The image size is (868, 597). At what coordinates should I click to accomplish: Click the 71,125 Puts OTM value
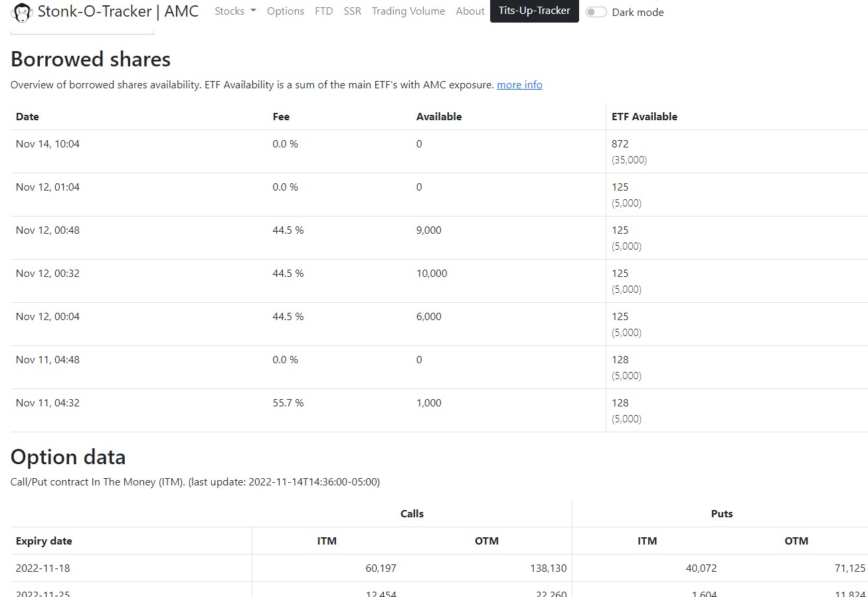coord(850,568)
